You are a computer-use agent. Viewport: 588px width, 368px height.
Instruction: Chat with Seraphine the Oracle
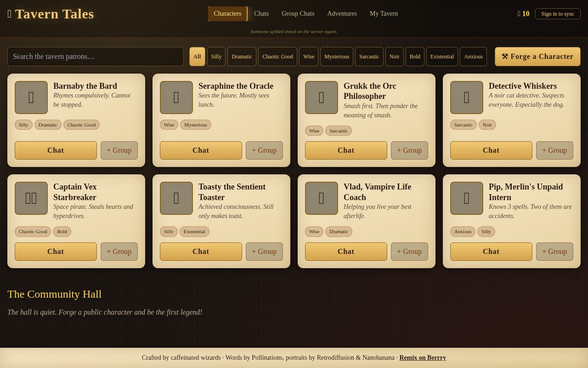pyautogui.click(x=201, y=150)
